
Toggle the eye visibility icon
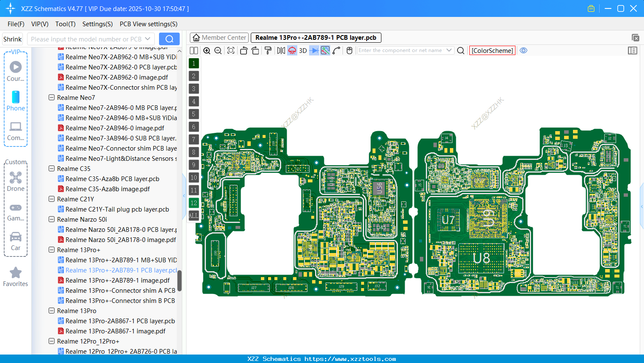click(x=523, y=50)
